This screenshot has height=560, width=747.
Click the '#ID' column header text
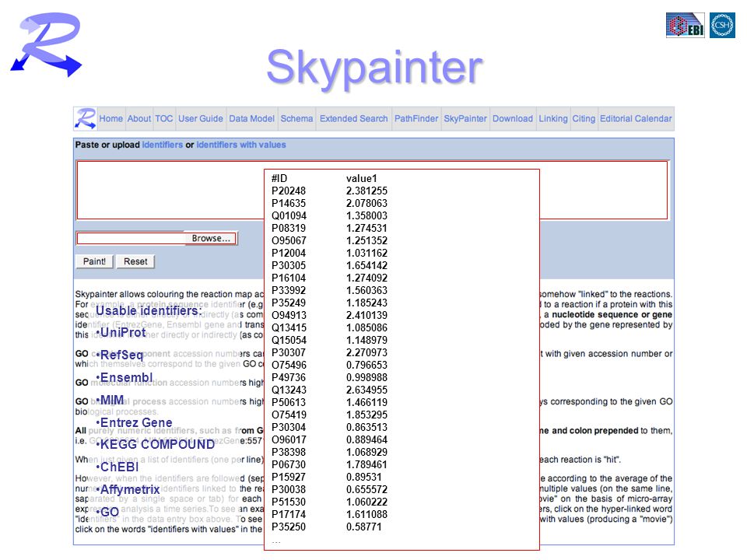point(279,179)
